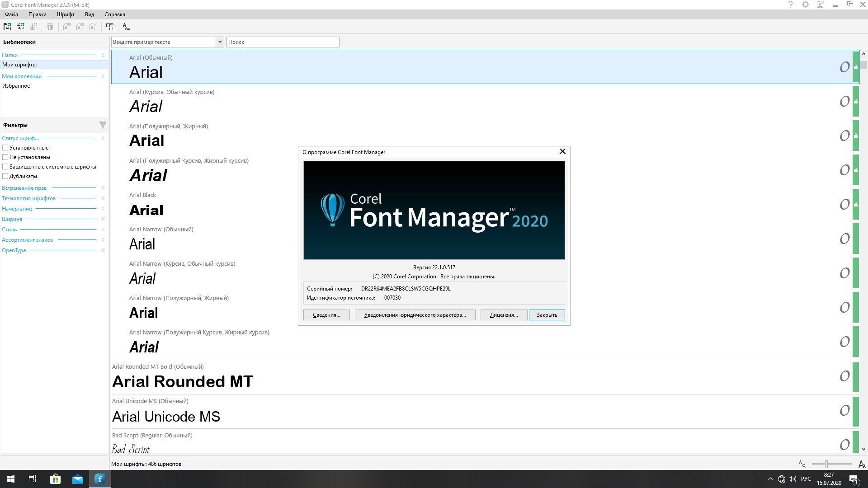The height and width of the screenshot is (488, 868).
Task: Expand the Встраивание прав filter
Action: click(x=103, y=188)
